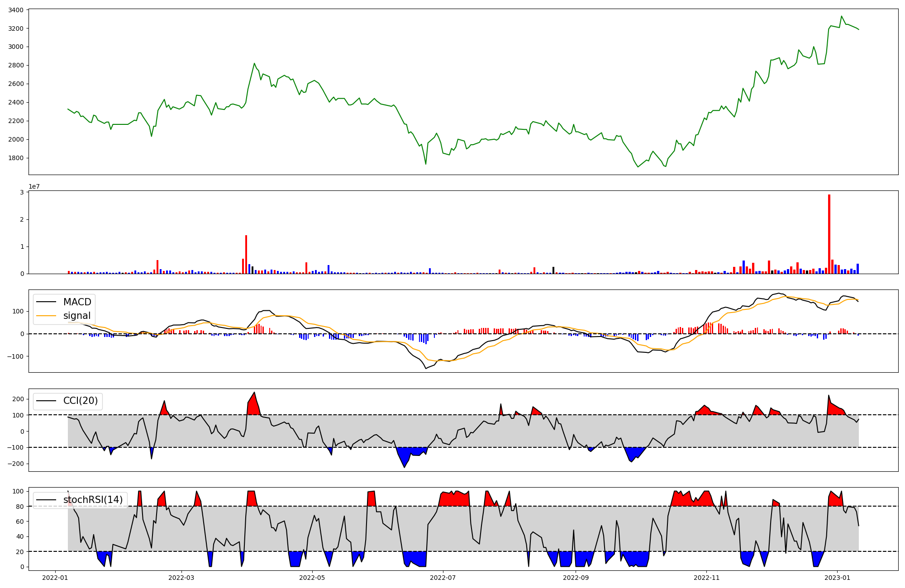Click the MACD legend entry
Image resolution: width=905 pixels, height=588 pixels.
(x=77, y=302)
